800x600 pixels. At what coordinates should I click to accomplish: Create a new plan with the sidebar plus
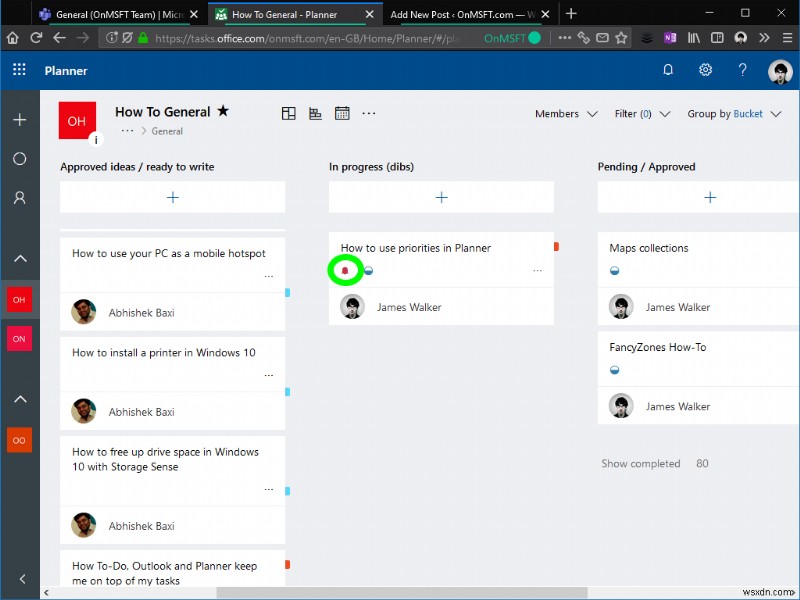tap(19, 119)
